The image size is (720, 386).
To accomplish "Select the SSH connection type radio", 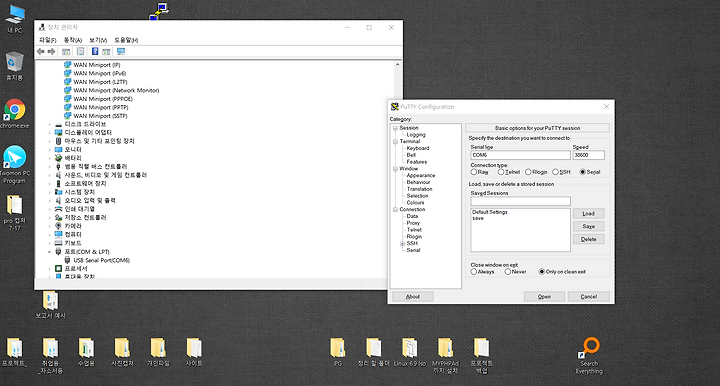I will click(x=556, y=172).
